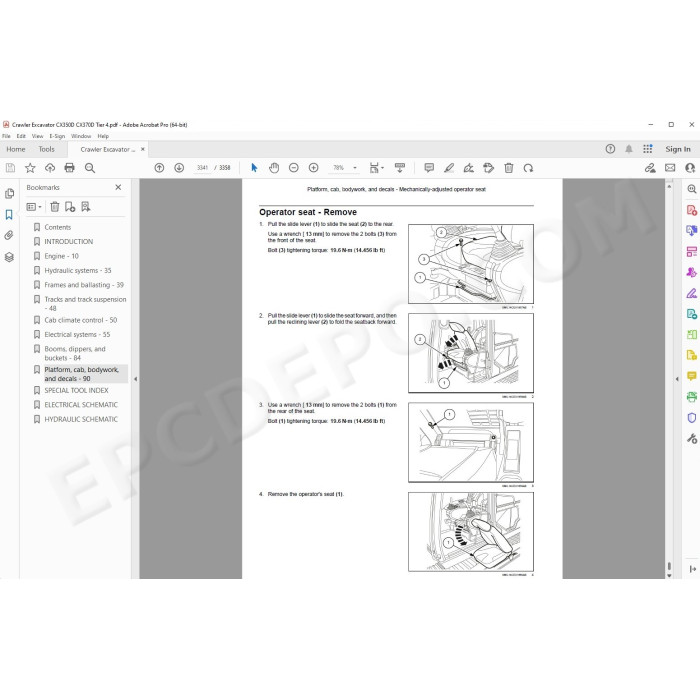This screenshot has width=700, height=700.
Task: Zoom in with the plus icon
Action: point(313,168)
